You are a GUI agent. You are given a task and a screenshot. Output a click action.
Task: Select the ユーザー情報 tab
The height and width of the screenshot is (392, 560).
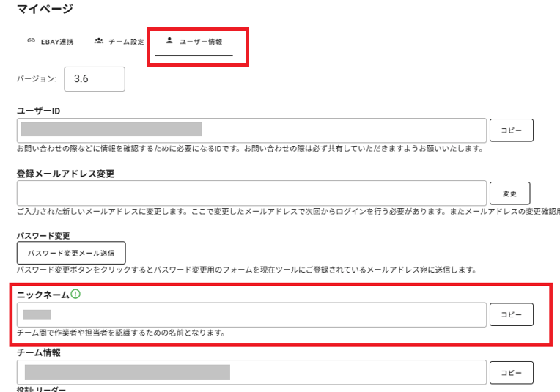coord(194,42)
